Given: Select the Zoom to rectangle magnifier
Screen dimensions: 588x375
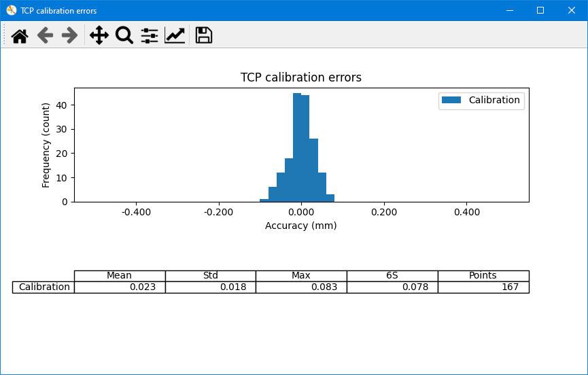Looking at the screenshot, I should point(124,36).
